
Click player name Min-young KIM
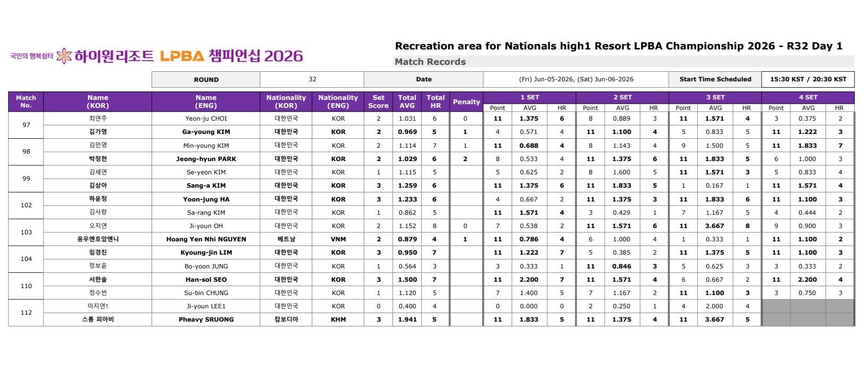206,146
